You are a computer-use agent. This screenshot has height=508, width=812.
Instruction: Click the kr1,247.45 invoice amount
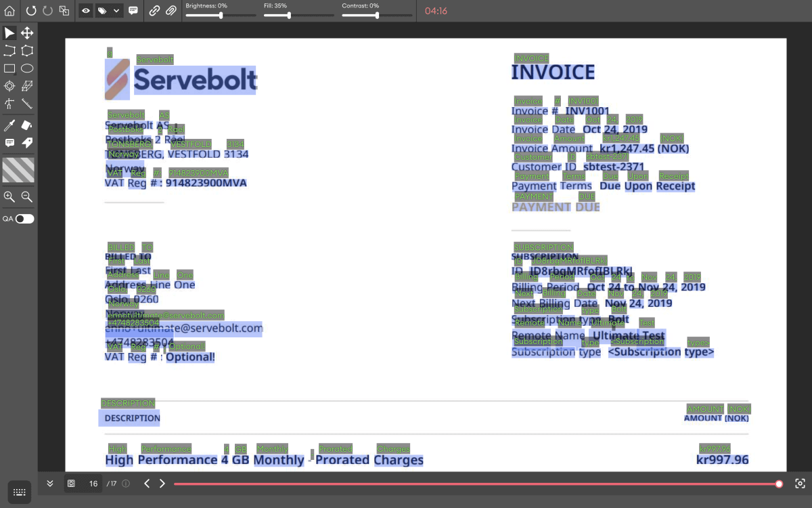point(627,148)
